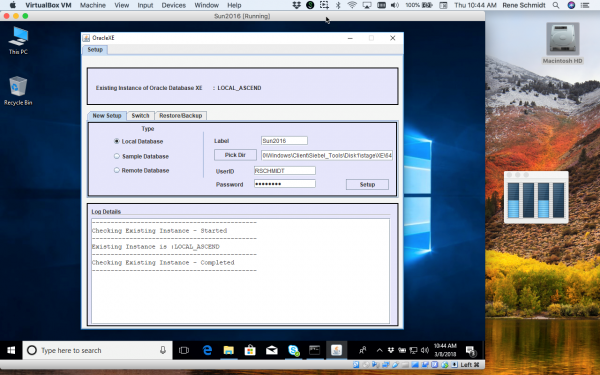Expand the hidden tray icons chevron
This screenshot has height=375, width=600.
tap(380, 350)
